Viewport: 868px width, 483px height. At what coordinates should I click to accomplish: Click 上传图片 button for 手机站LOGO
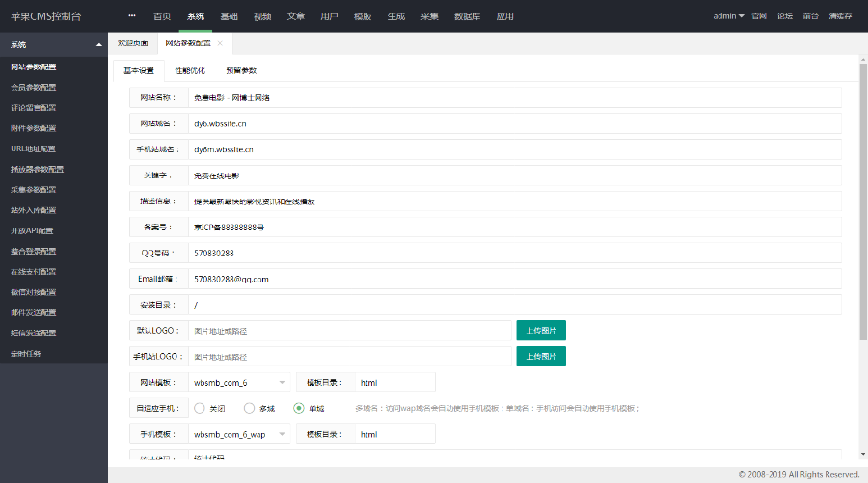(541, 356)
